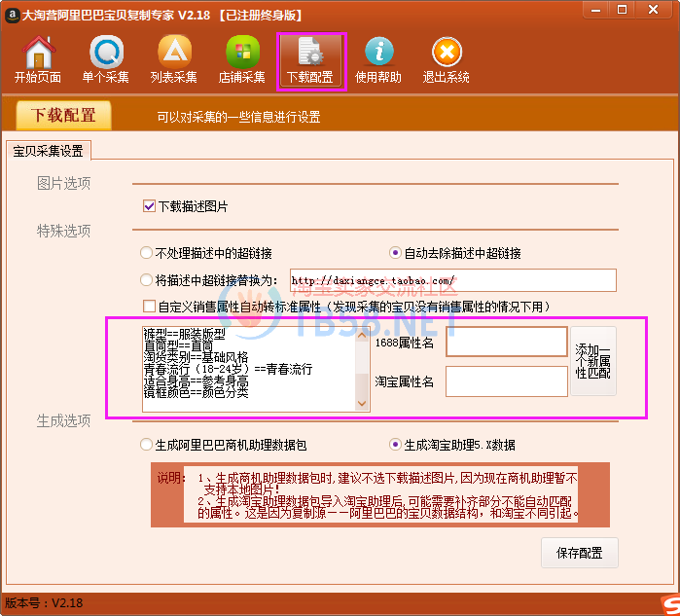
Task: Click the Sogou S icon in status bar
Action: coord(664,603)
